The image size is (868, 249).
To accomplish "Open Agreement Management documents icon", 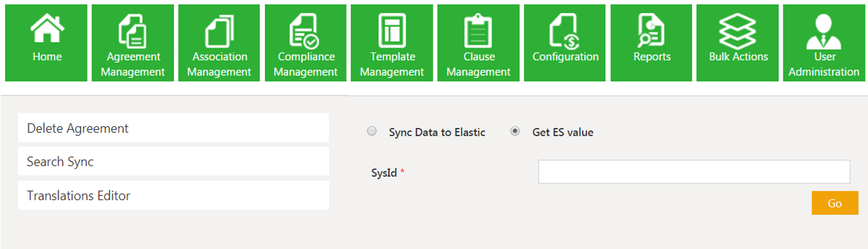I will tap(133, 31).
